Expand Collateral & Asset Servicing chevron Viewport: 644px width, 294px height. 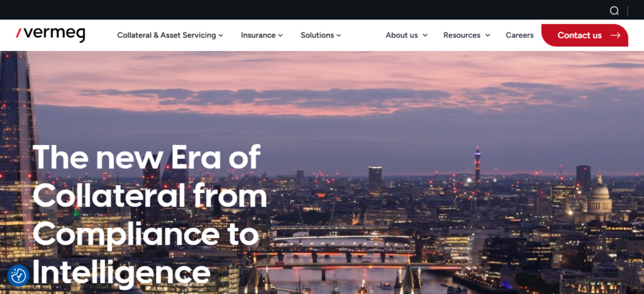[x=221, y=36]
